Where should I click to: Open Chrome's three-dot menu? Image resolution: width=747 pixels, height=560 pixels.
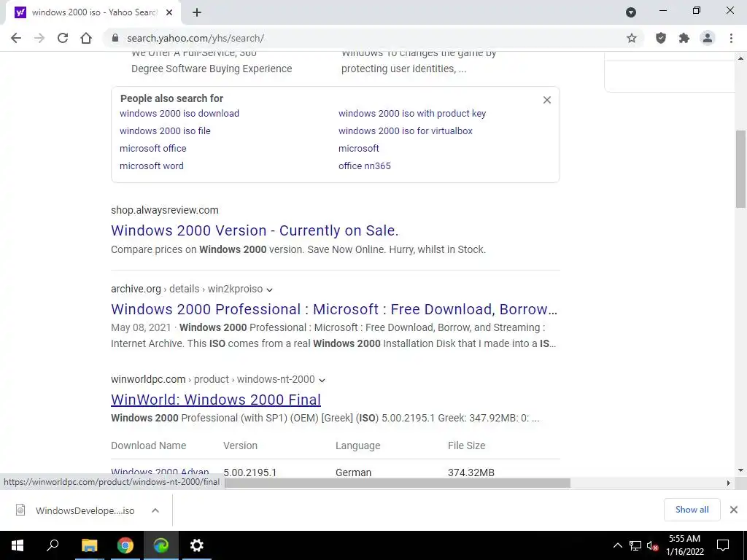coord(731,38)
